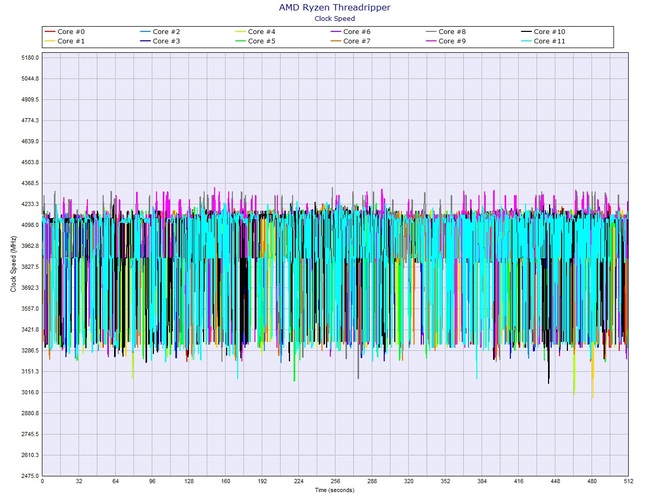Click the 4368.5 y-axis value
670x502 pixels.
tap(30, 183)
